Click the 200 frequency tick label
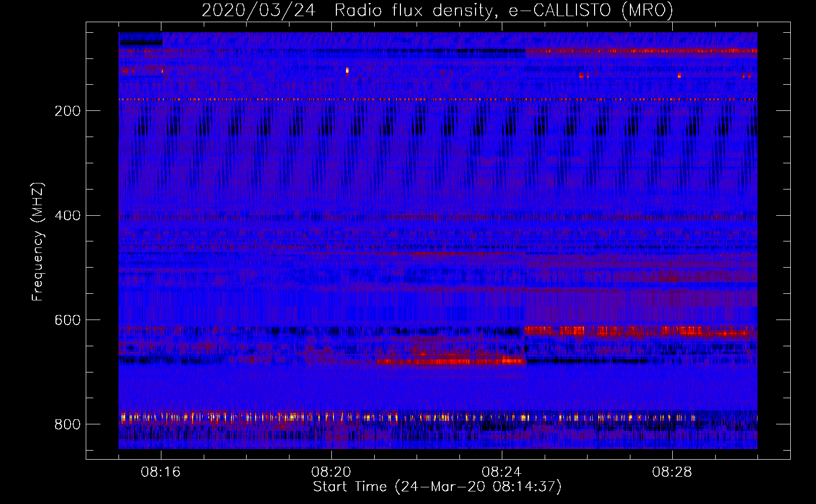 point(67,111)
